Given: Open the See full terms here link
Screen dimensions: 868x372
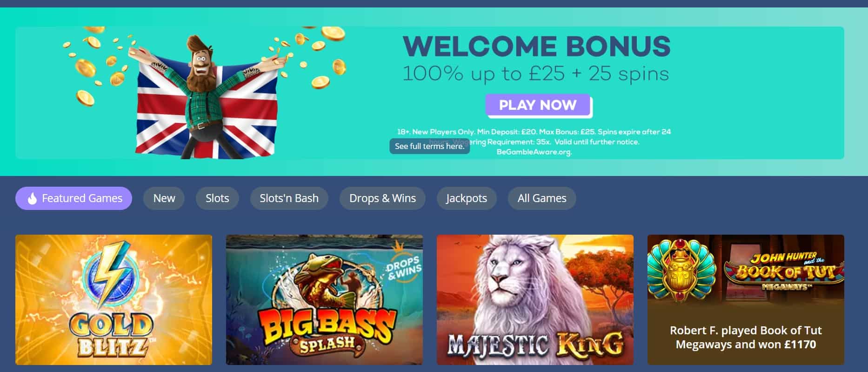Looking at the screenshot, I should (x=429, y=146).
